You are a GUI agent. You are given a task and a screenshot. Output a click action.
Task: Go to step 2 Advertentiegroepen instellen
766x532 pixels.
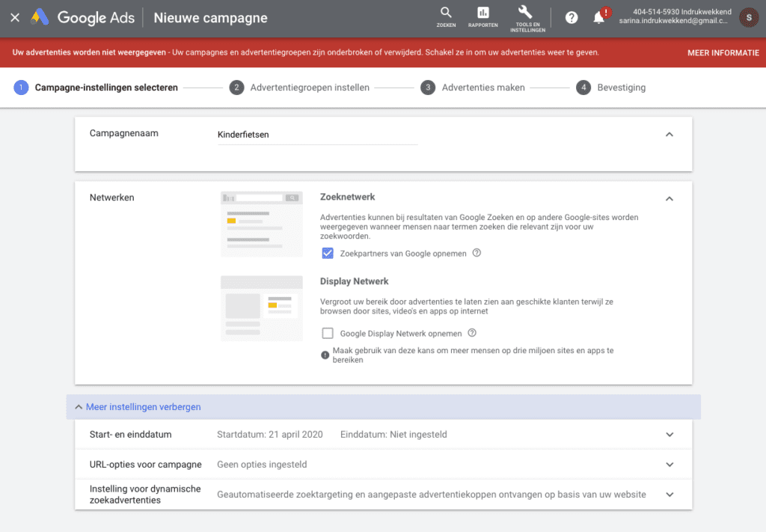pyautogui.click(x=299, y=88)
